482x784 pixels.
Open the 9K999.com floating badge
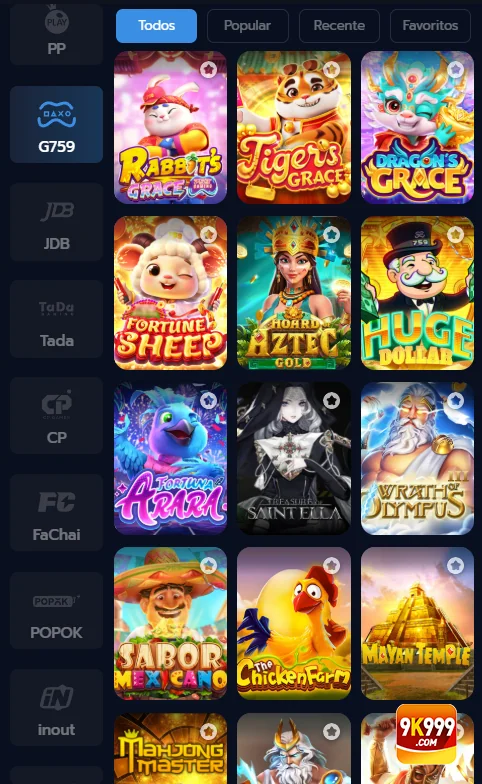(x=426, y=732)
